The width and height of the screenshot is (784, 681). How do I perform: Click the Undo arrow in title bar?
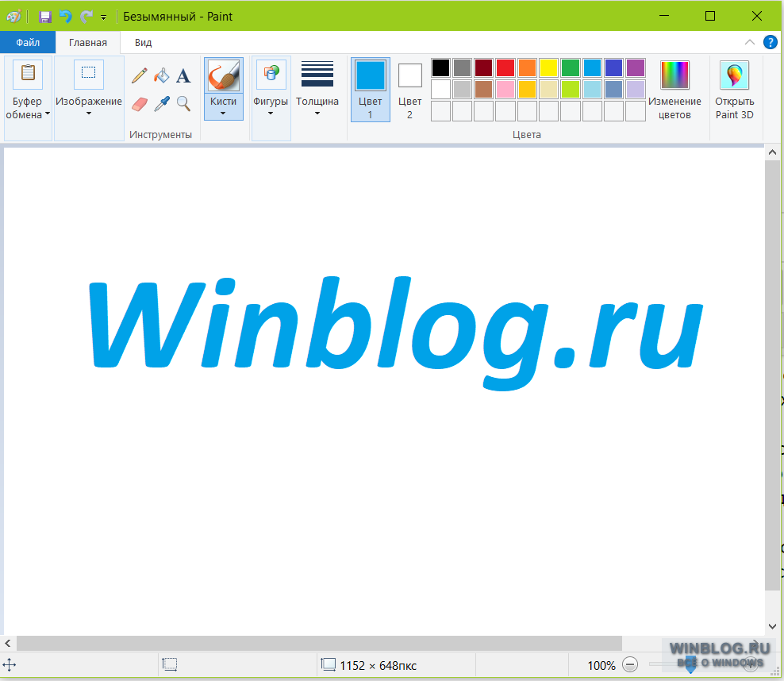tap(66, 17)
